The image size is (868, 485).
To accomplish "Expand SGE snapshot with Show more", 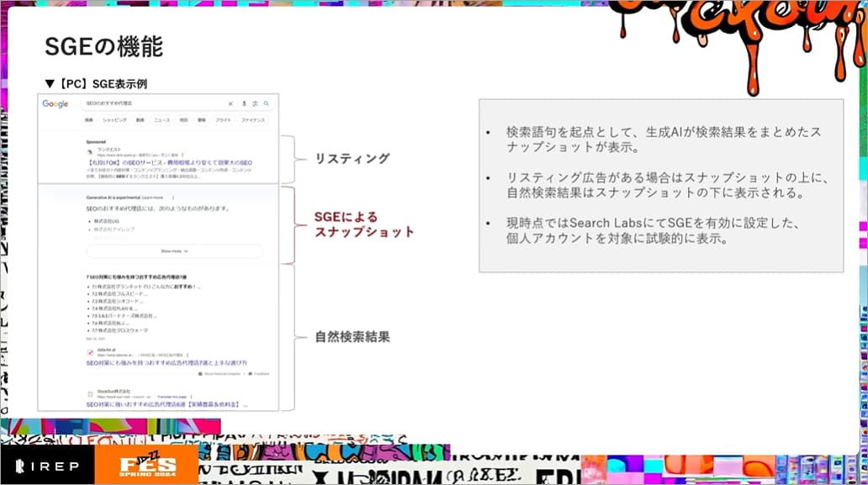I will click(x=174, y=250).
